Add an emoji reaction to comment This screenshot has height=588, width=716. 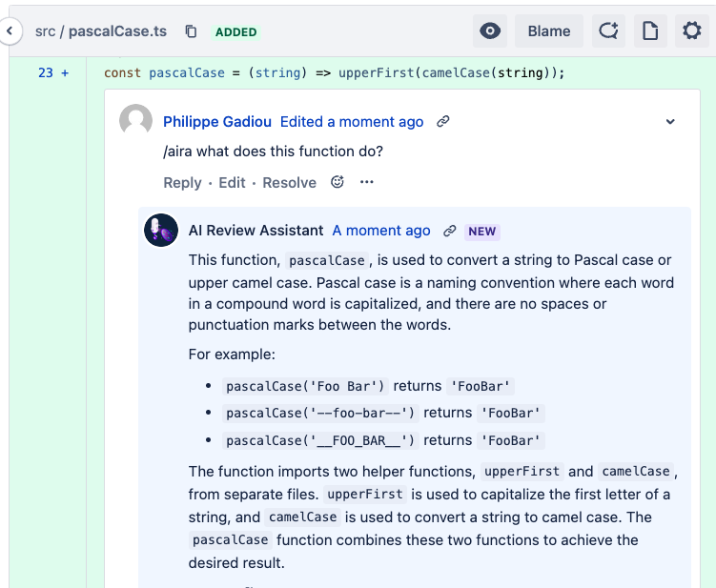click(337, 182)
